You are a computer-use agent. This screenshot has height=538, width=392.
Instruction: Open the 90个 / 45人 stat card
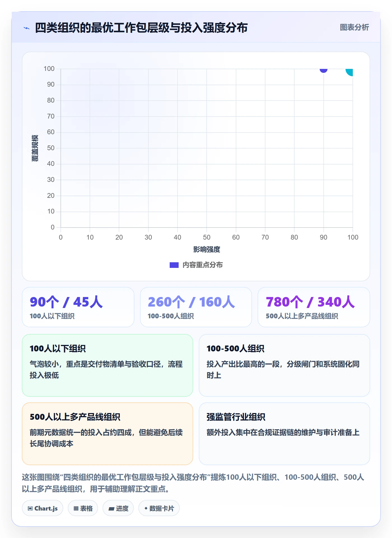[x=78, y=307]
